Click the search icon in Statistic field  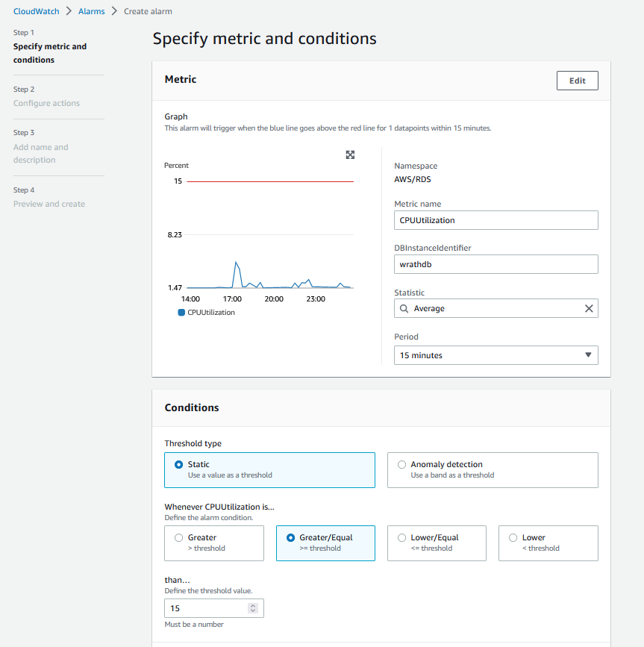404,308
